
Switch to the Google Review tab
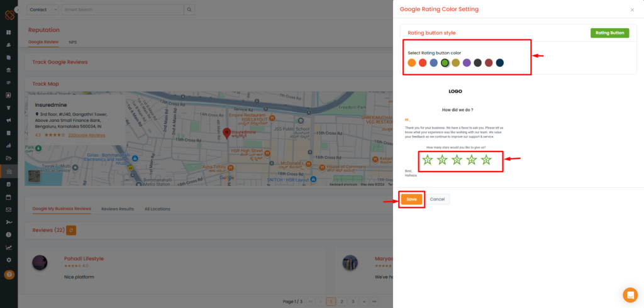coord(43,42)
